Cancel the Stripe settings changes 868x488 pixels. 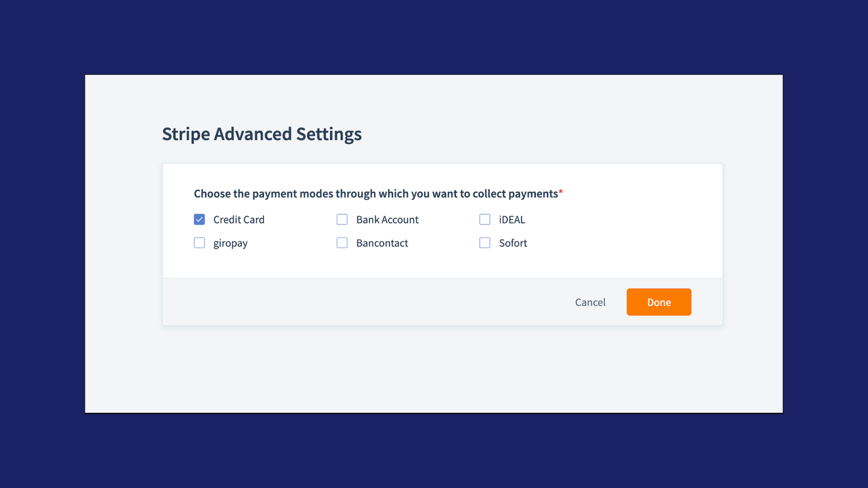tap(590, 302)
